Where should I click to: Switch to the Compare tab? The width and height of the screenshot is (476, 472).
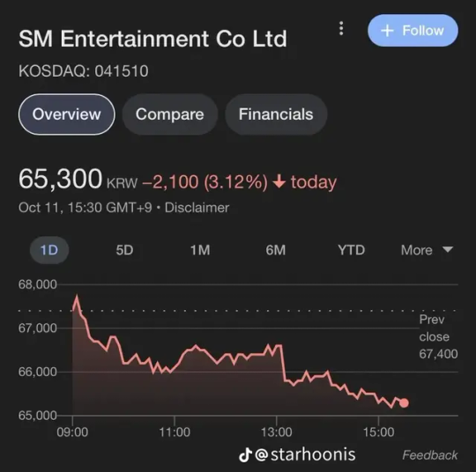coord(170,114)
